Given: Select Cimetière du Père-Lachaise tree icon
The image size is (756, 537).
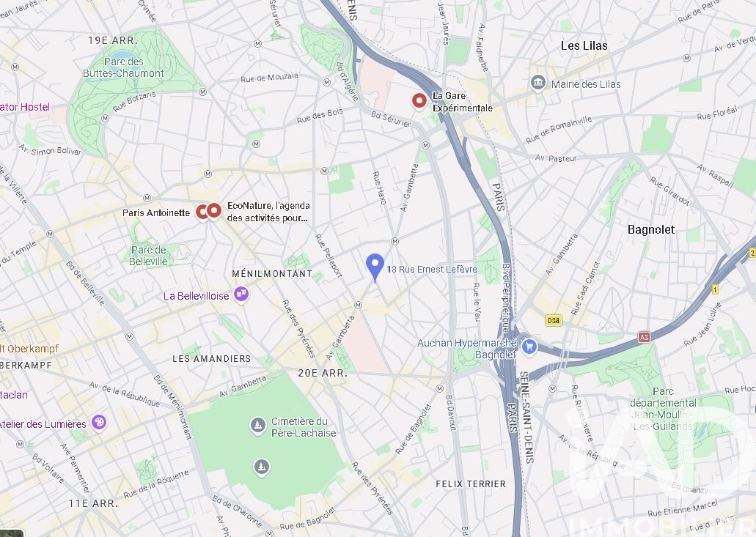Looking at the screenshot, I should pos(258,425).
